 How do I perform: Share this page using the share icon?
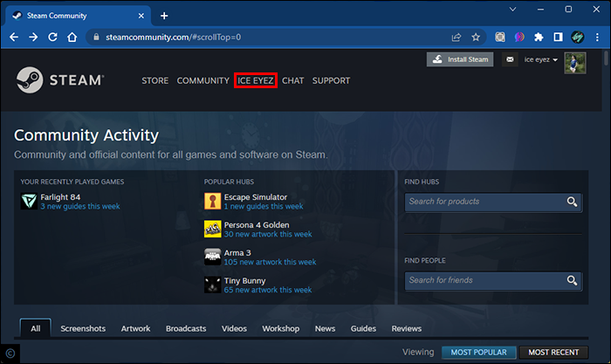tap(457, 37)
